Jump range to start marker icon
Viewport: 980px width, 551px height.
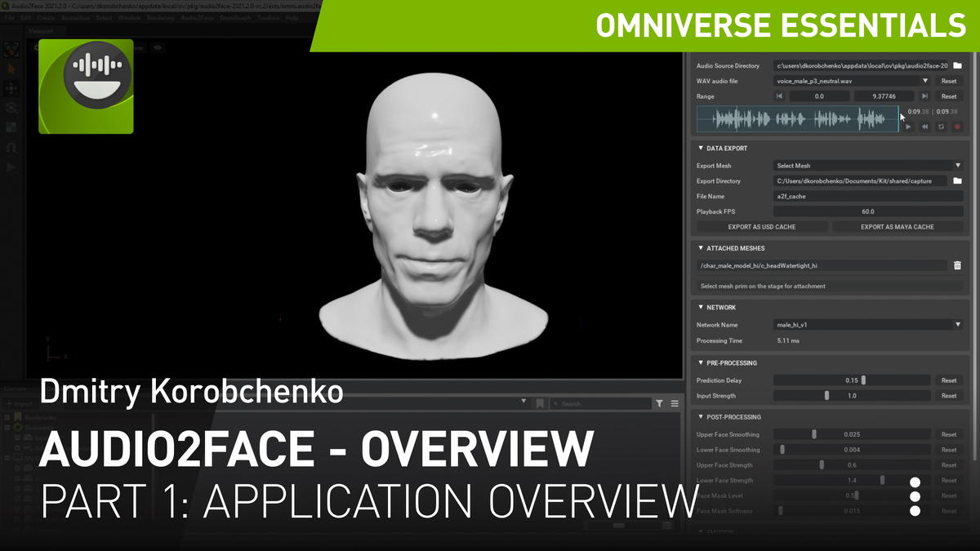tap(779, 96)
